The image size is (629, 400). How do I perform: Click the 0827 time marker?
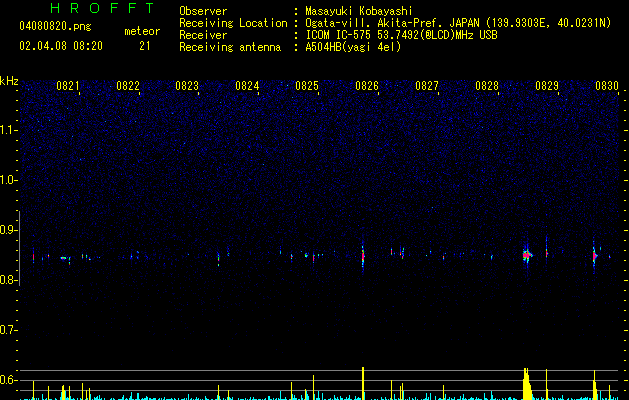click(427, 86)
